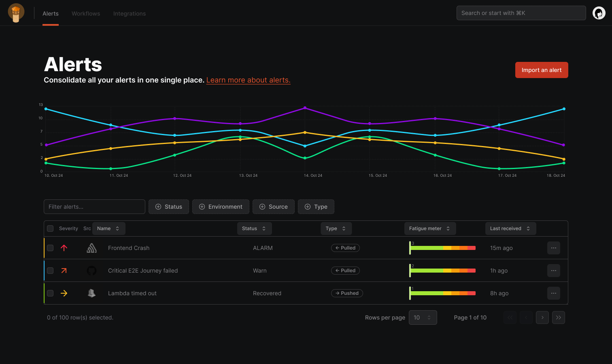Click the yellow severity arrow for Lambda timed out
612x364 pixels.
(64, 293)
